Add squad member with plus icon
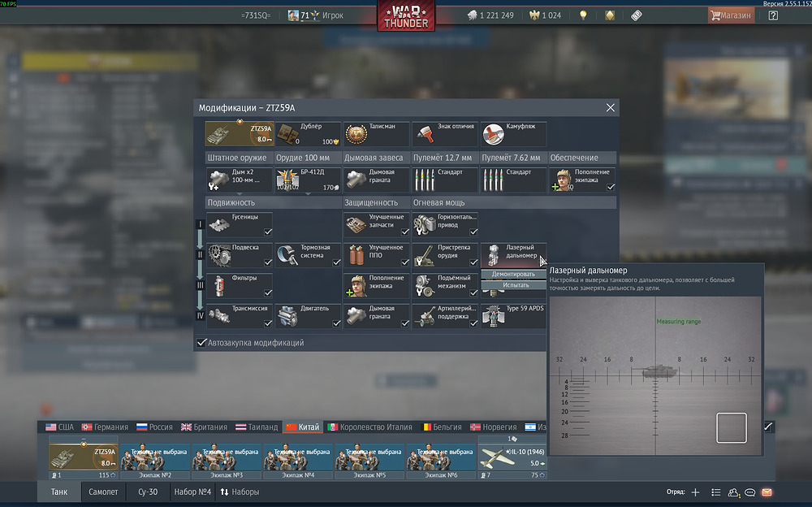The height and width of the screenshot is (507, 812). [x=695, y=492]
